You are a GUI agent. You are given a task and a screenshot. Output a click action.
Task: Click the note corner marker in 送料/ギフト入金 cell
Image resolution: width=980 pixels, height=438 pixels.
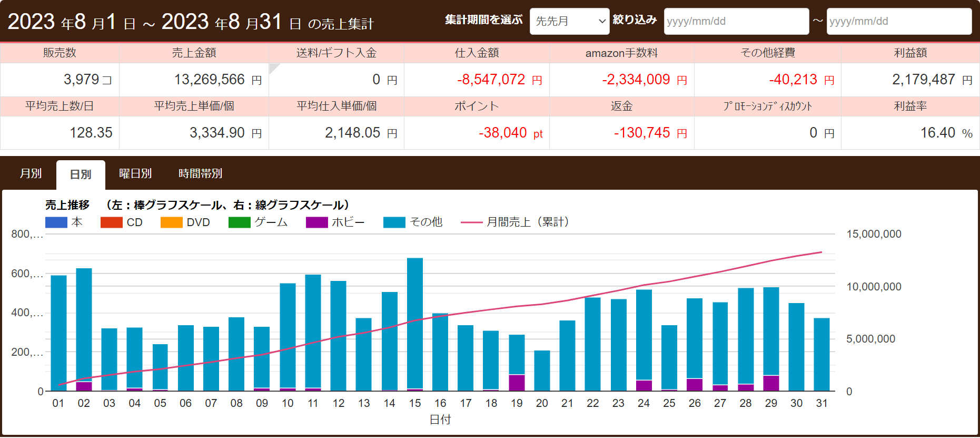(x=273, y=67)
